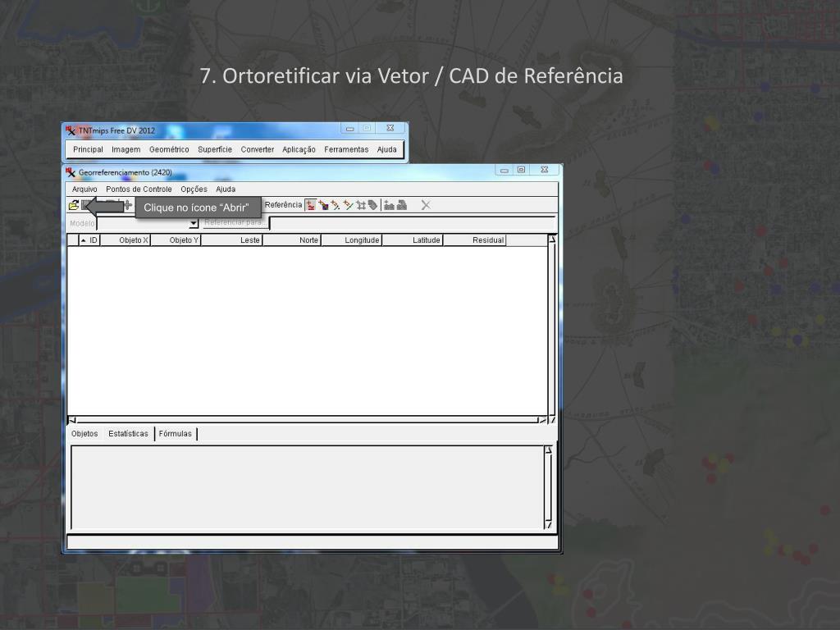
Task: Maximize the Georreferenciamento window
Action: [521, 170]
